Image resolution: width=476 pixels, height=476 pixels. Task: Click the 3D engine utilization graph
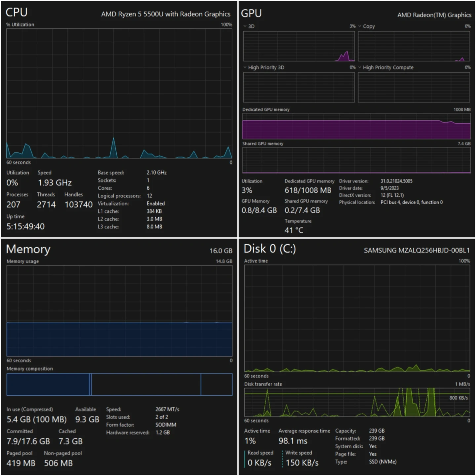coord(299,47)
